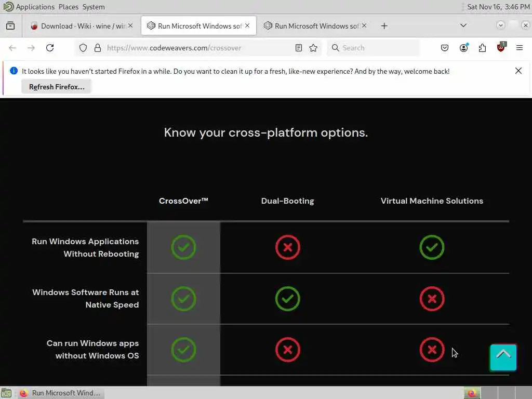Bookmark this page with the star icon
This screenshot has height=399, width=532.
(x=313, y=48)
